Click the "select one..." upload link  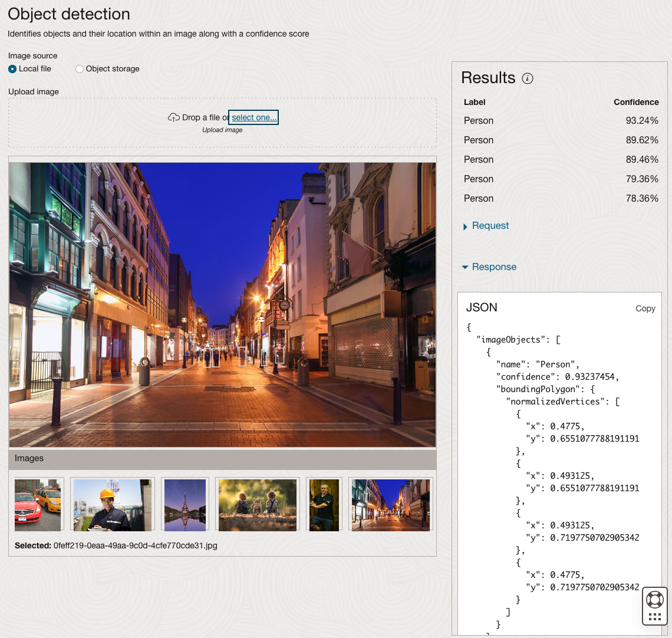tap(253, 117)
